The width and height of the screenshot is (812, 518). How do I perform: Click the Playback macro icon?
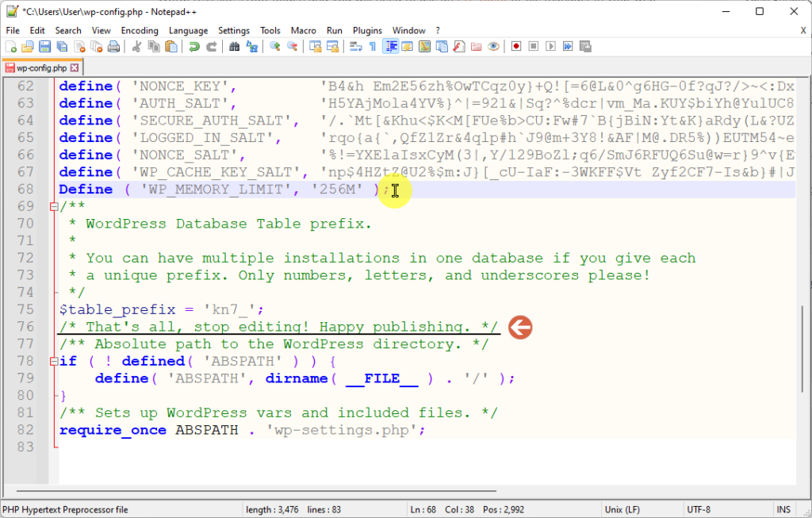550,47
